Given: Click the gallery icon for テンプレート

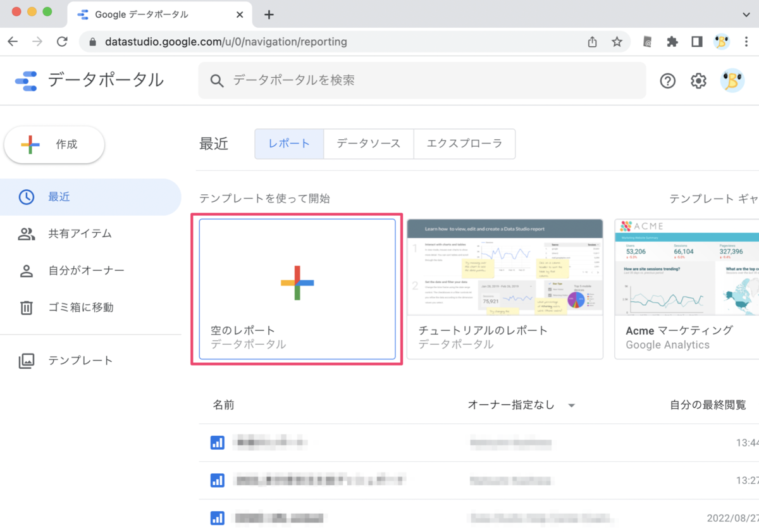Looking at the screenshot, I should click(26, 361).
